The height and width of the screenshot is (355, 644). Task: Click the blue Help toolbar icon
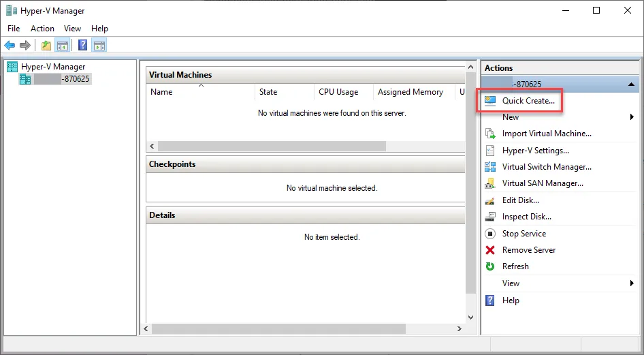pyautogui.click(x=82, y=45)
